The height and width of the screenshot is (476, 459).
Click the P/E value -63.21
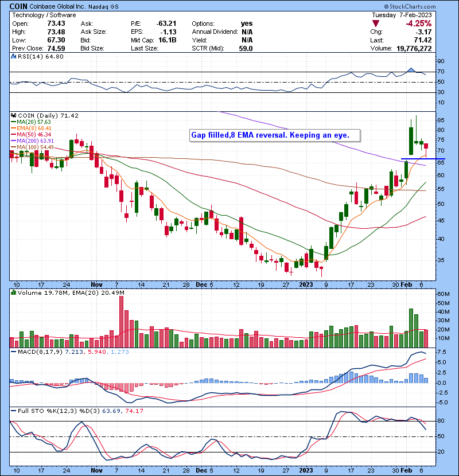(x=166, y=24)
